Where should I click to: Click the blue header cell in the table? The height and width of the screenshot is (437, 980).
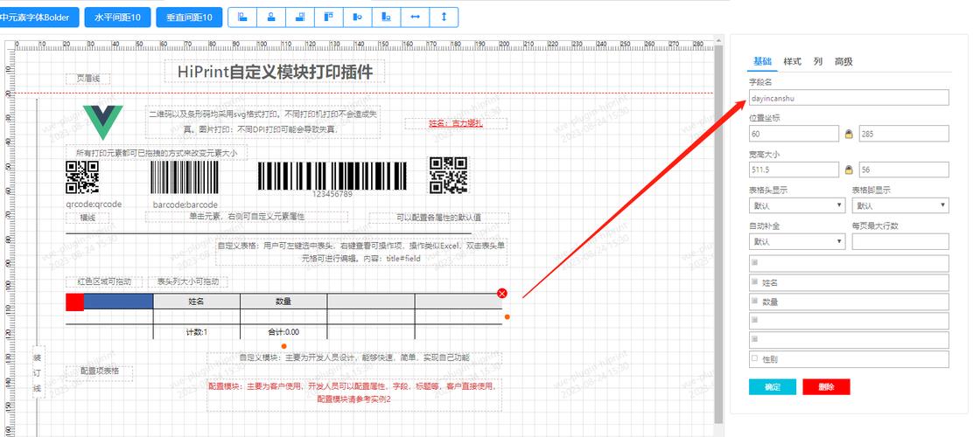(x=118, y=302)
